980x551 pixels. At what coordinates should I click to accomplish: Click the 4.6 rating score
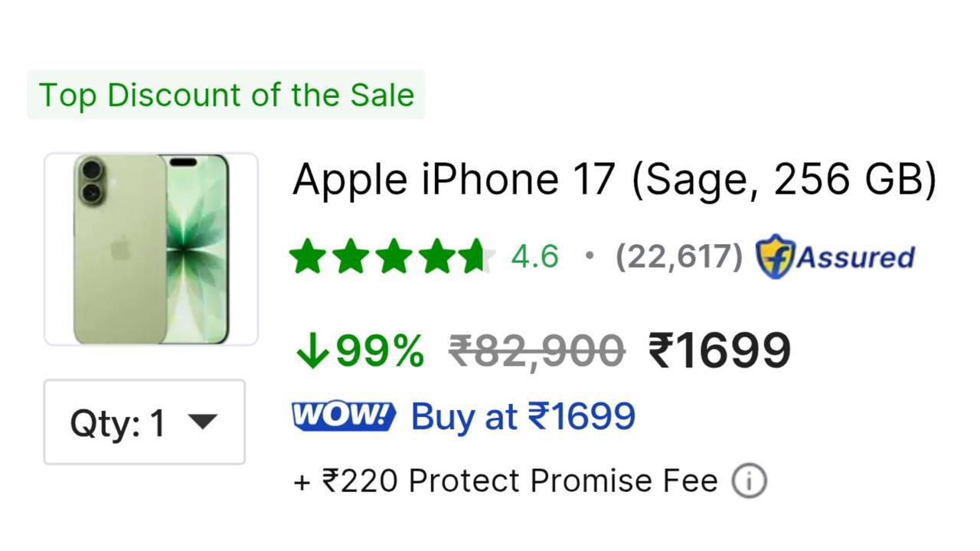tap(534, 256)
